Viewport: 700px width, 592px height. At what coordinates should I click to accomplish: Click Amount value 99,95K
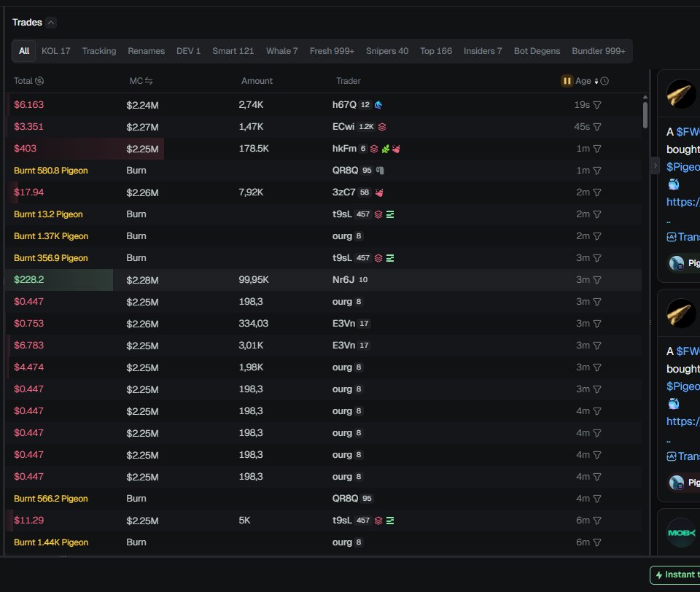coord(254,280)
